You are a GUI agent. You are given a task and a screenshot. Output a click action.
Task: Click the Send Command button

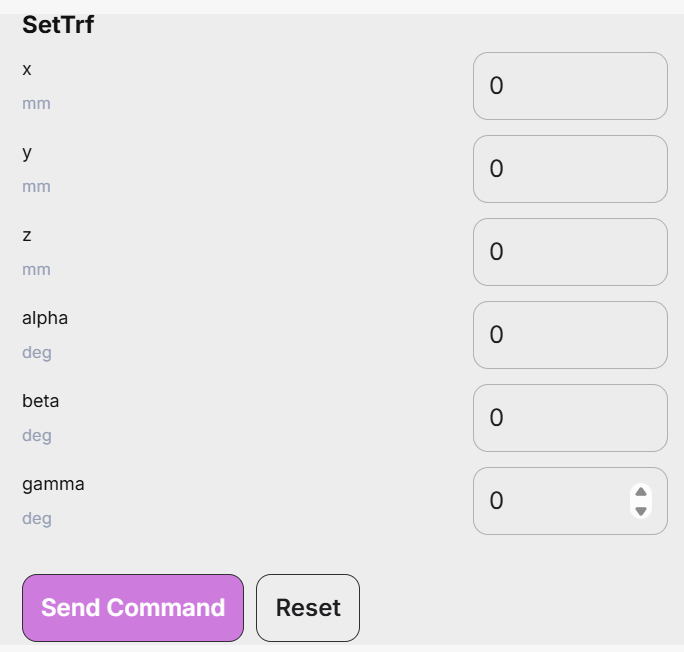tap(133, 608)
